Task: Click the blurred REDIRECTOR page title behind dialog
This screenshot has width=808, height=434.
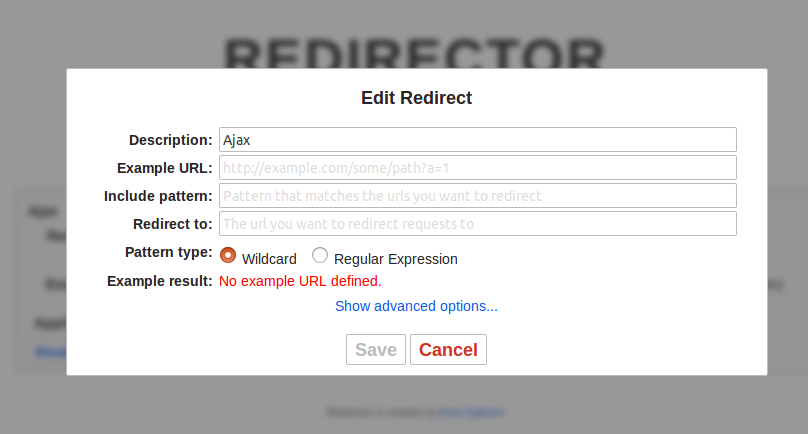Action: click(x=414, y=53)
